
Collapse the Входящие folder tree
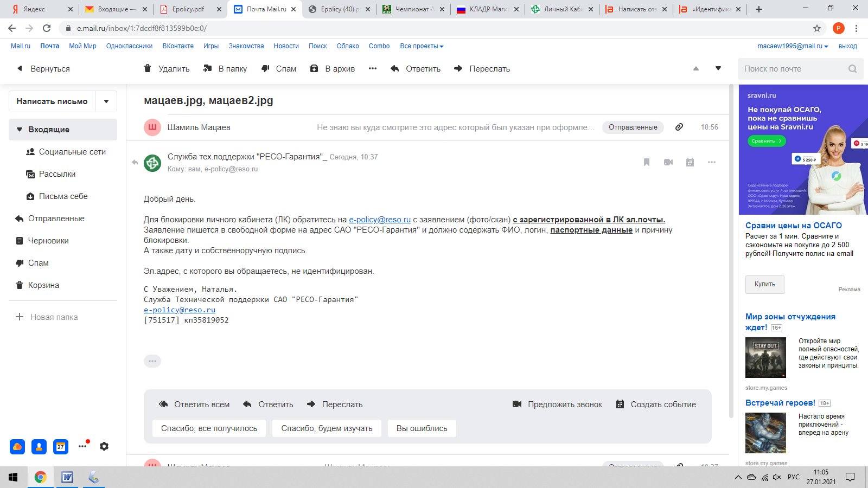coord(20,130)
